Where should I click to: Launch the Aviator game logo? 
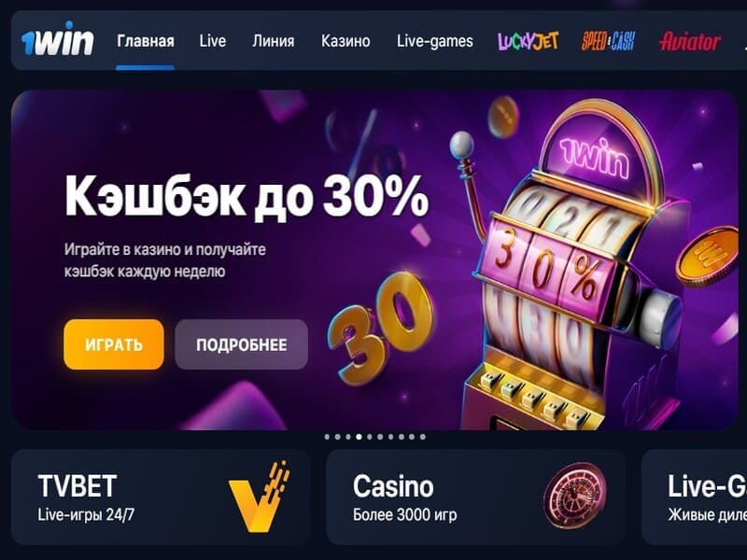[x=690, y=41]
